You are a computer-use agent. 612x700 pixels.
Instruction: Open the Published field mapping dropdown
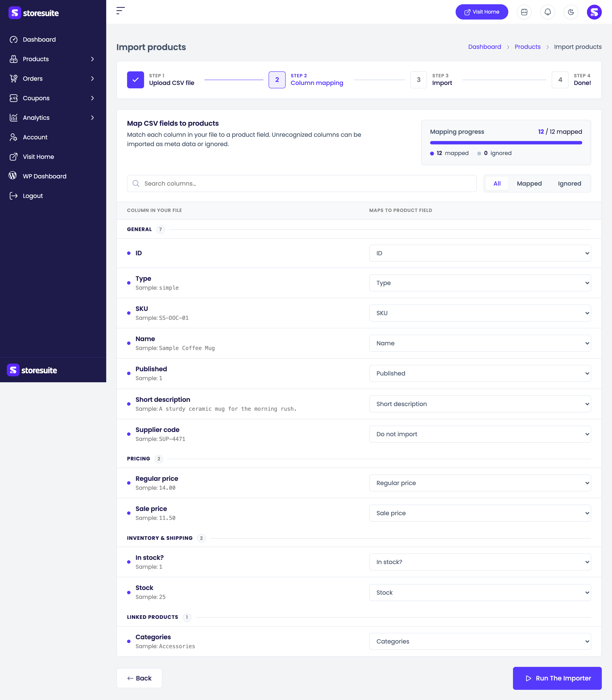tap(480, 373)
